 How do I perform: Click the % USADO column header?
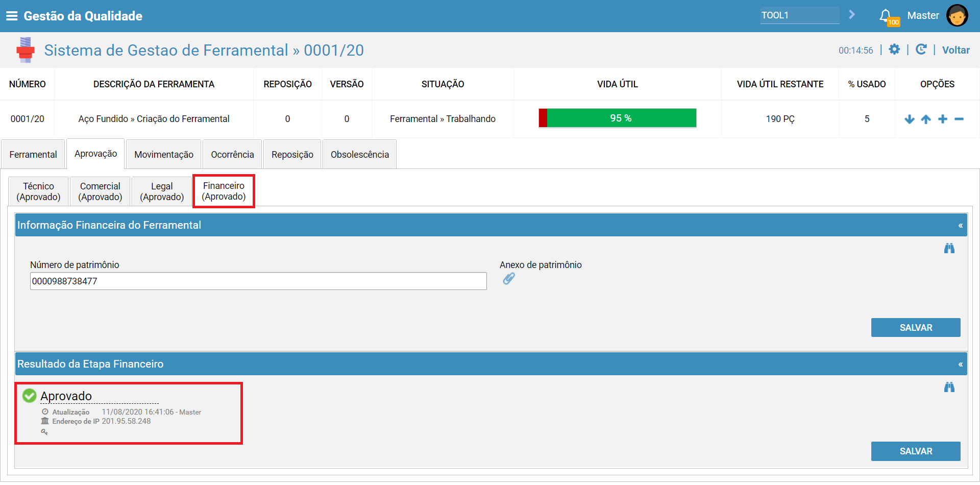click(x=867, y=84)
